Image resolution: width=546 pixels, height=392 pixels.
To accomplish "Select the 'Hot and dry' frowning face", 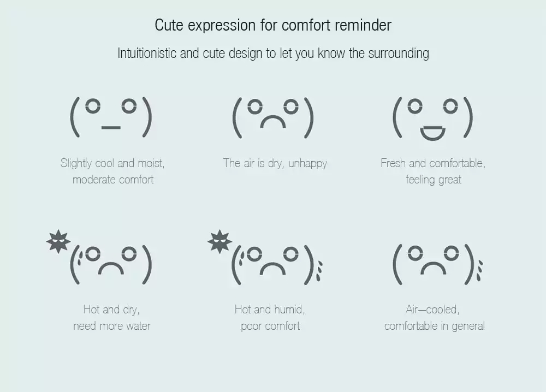I will [x=111, y=264].
